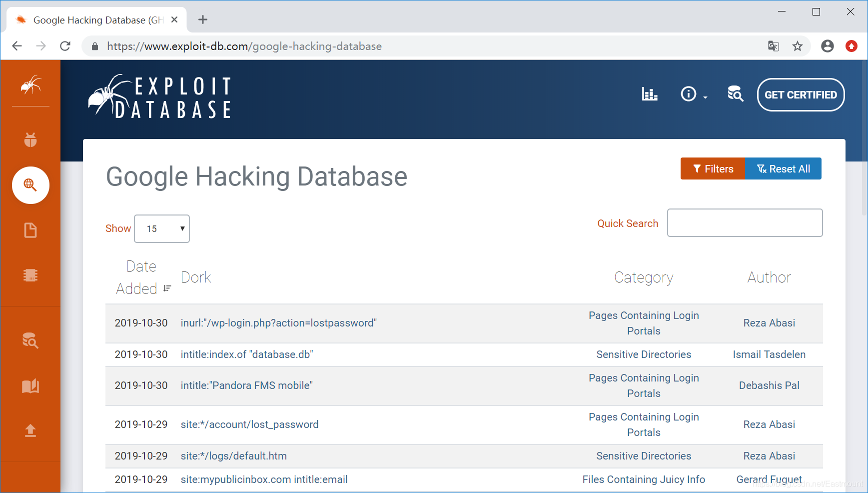Click the Reset All button
Viewport: 868px width, 493px height.
[784, 168]
